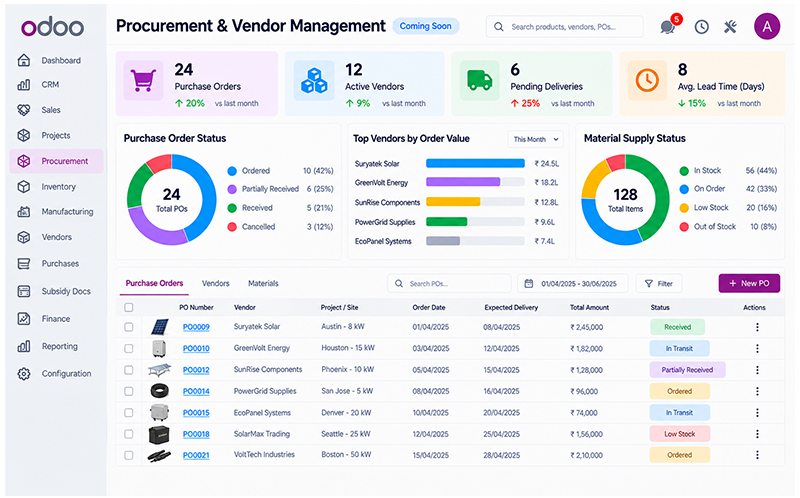Open actions menu for PO0012 row
The height and width of the screenshot is (498, 800).
point(757,370)
